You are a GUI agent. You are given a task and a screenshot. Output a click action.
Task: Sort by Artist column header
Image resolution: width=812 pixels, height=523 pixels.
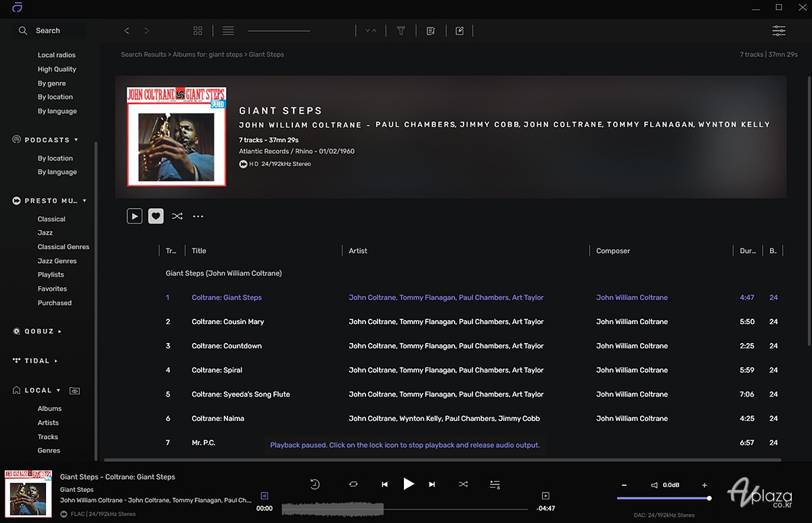tap(358, 251)
